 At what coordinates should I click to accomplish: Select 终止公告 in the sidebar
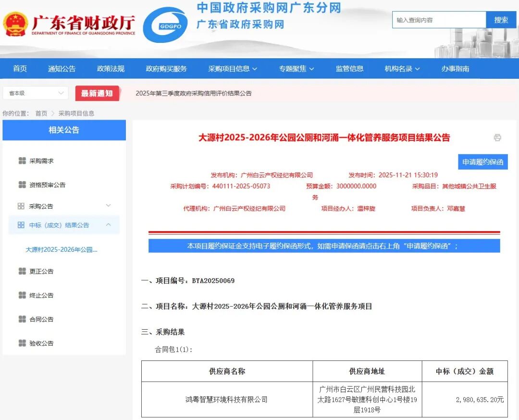pyautogui.click(x=41, y=295)
